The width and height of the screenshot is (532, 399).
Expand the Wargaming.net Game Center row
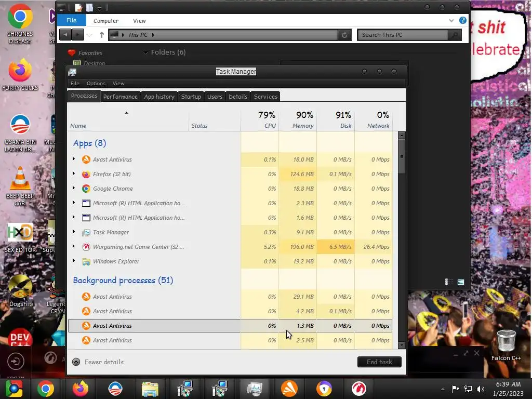[x=74, y=246]
